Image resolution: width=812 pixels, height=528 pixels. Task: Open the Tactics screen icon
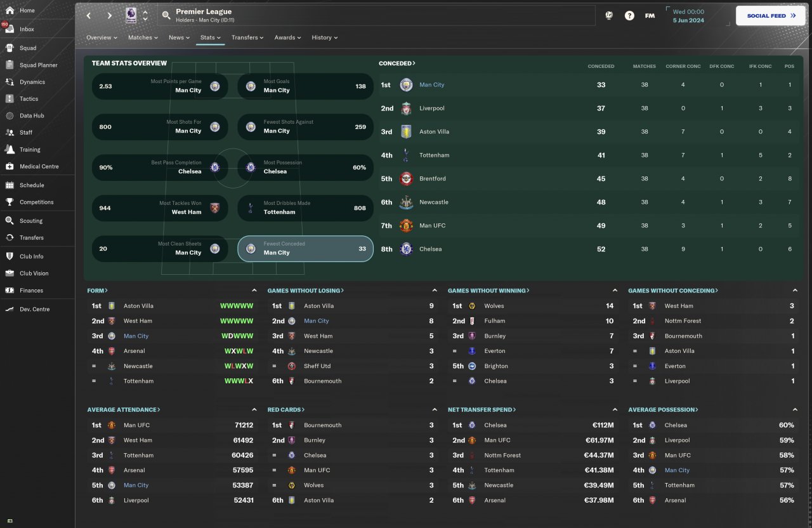click(10, 99)
